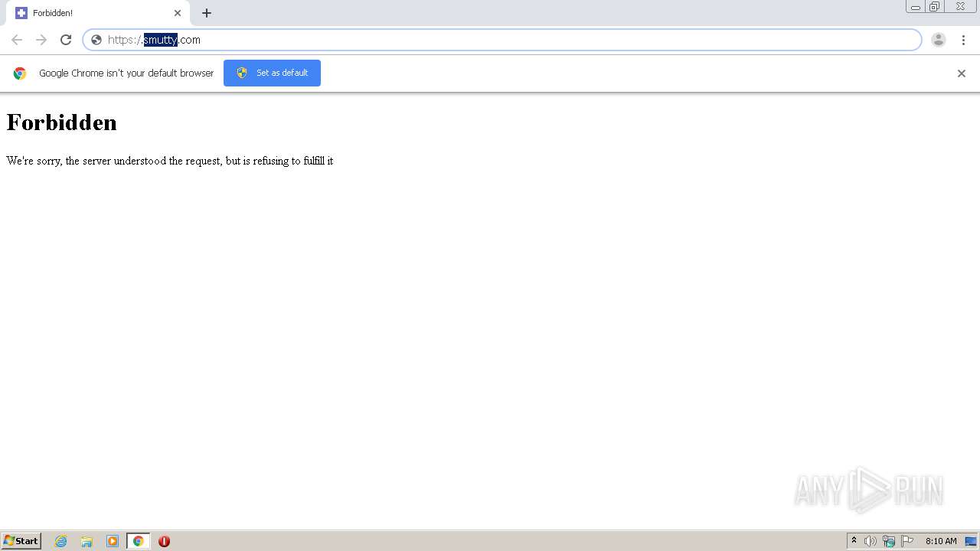Click the show desktop tray icon
This screenshot has width=980, height=551.
971,541
